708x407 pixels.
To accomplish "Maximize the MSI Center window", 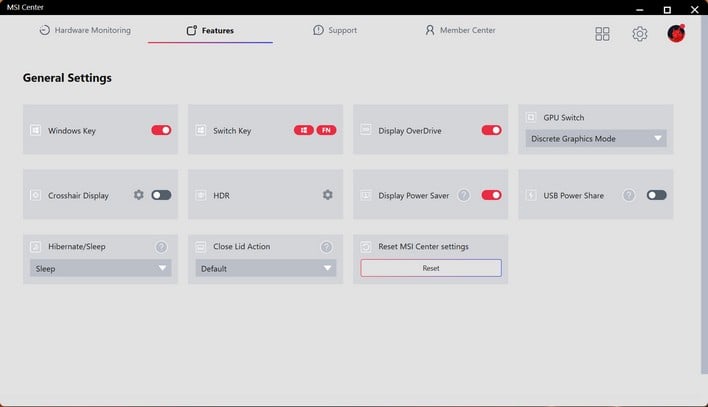I will click(x=667, y=9).
